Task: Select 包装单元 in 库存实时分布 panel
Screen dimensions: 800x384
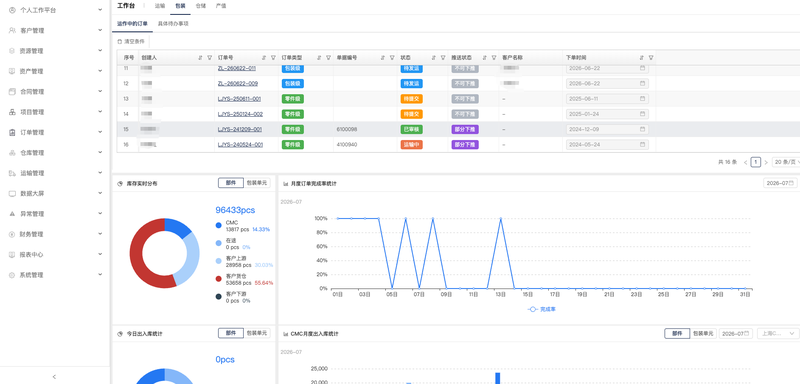Action: click(257, 183)
